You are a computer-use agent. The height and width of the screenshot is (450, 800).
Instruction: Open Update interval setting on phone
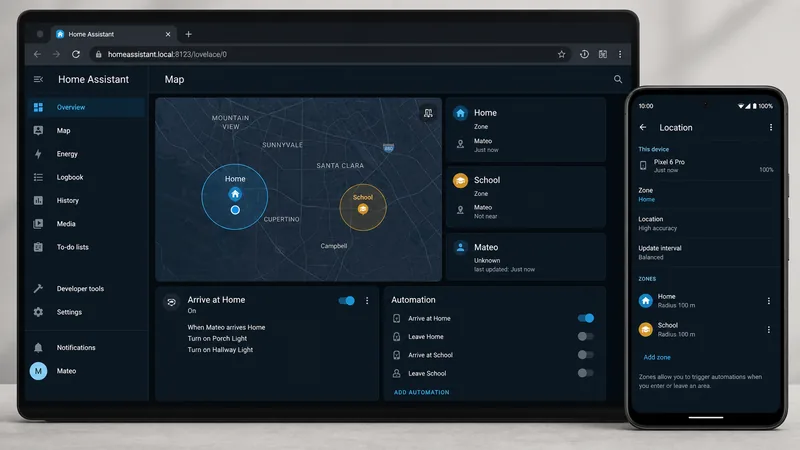click(706, 253)
